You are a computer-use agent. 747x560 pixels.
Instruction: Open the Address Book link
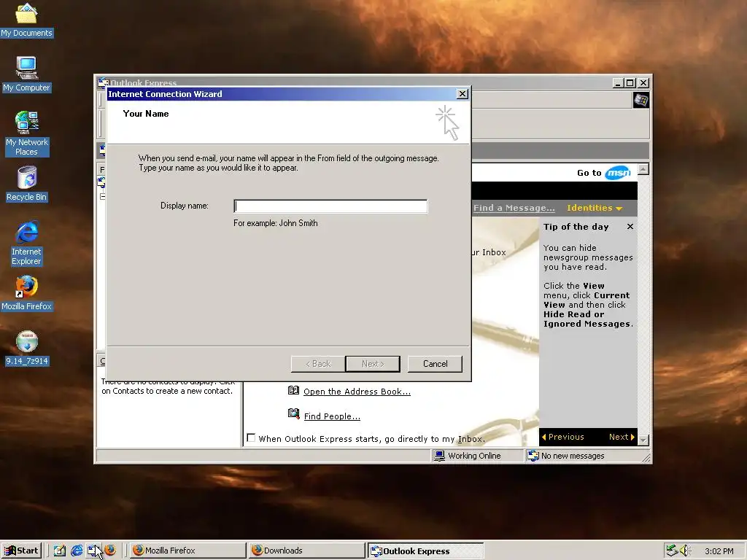click(x=357, y=392)
